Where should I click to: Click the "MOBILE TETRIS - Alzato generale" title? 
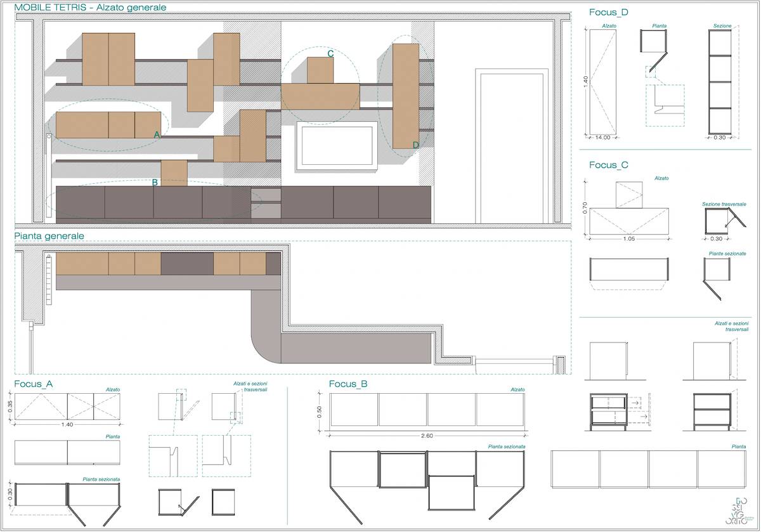pos(90,8)
